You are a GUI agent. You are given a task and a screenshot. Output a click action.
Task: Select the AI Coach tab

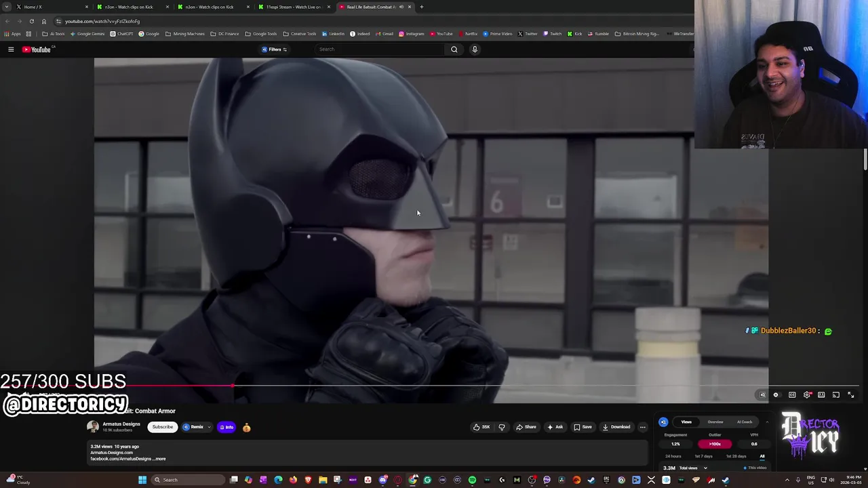point(745,422)
